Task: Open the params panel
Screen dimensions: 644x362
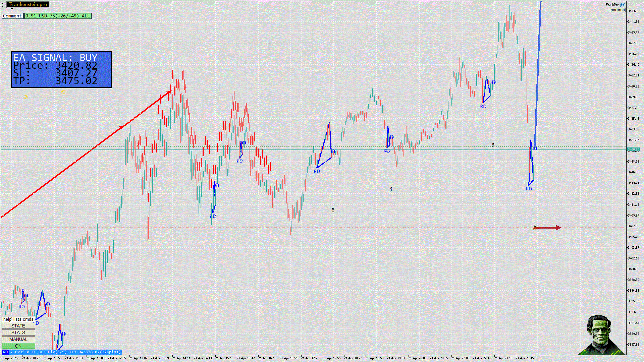Action: coord(617,10)
